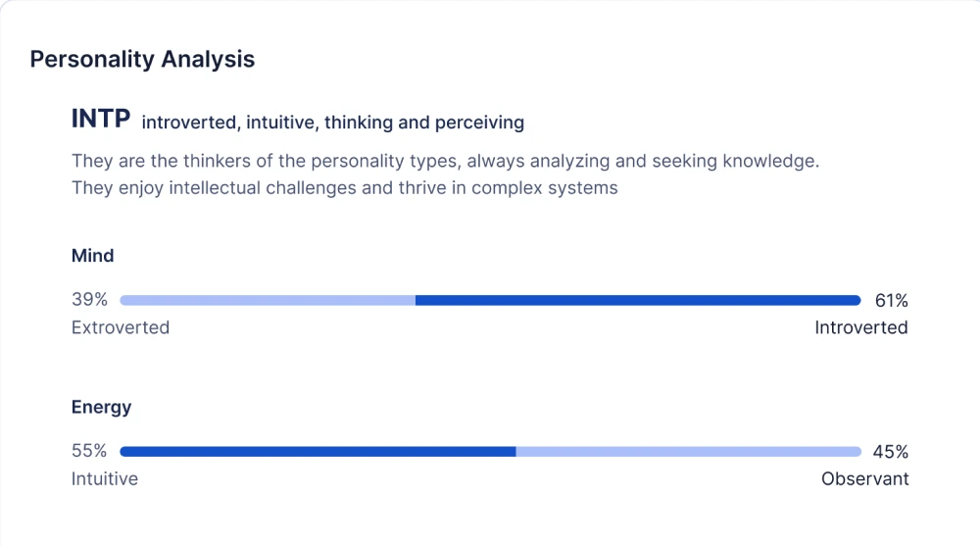Click the Intuitive label
Screen dimensions: 980x546
pos(105,479)
